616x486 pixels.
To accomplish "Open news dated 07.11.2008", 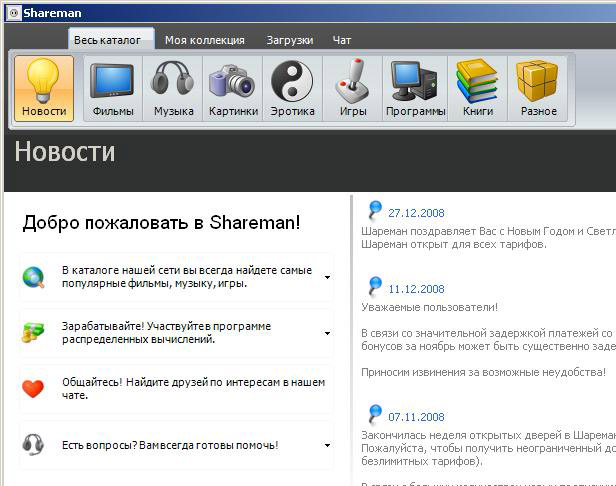I will (416, 417).
